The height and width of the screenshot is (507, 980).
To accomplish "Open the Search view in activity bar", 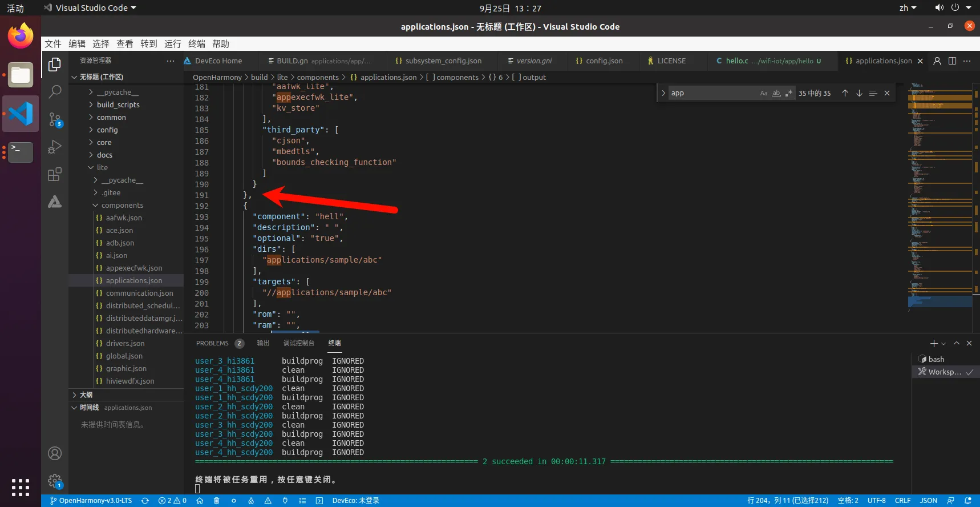I will (x=55, y=91).
